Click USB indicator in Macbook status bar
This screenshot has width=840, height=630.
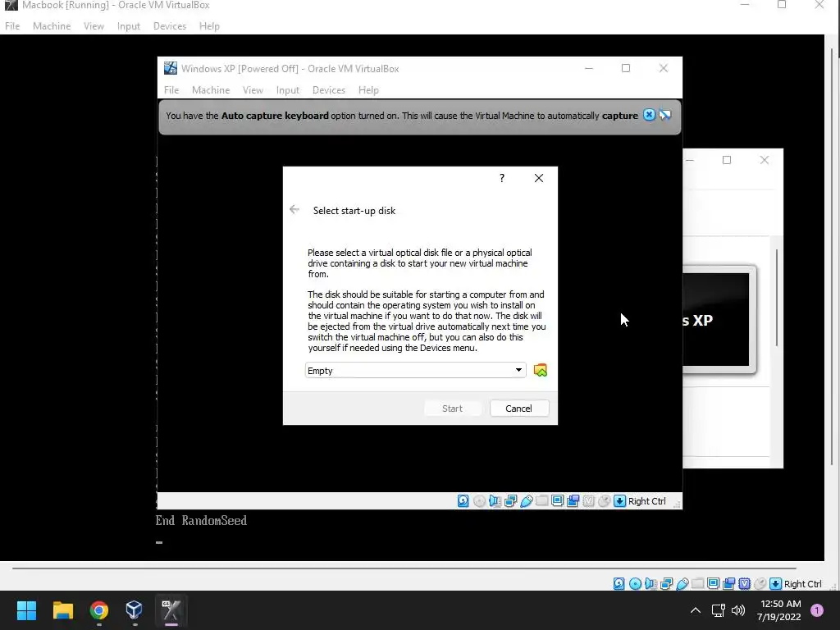[x=682, y=583]
